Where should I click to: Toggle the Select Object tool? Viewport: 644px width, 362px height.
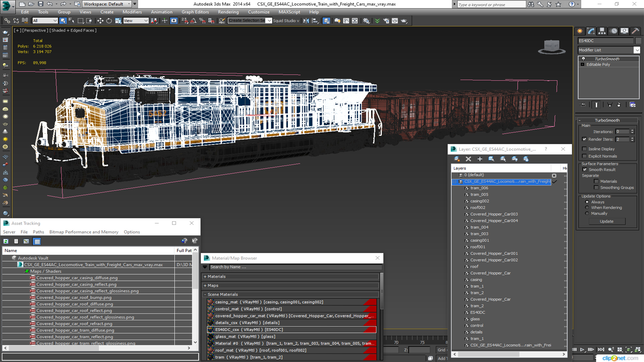pyautogui.click(x=63, y=21)
